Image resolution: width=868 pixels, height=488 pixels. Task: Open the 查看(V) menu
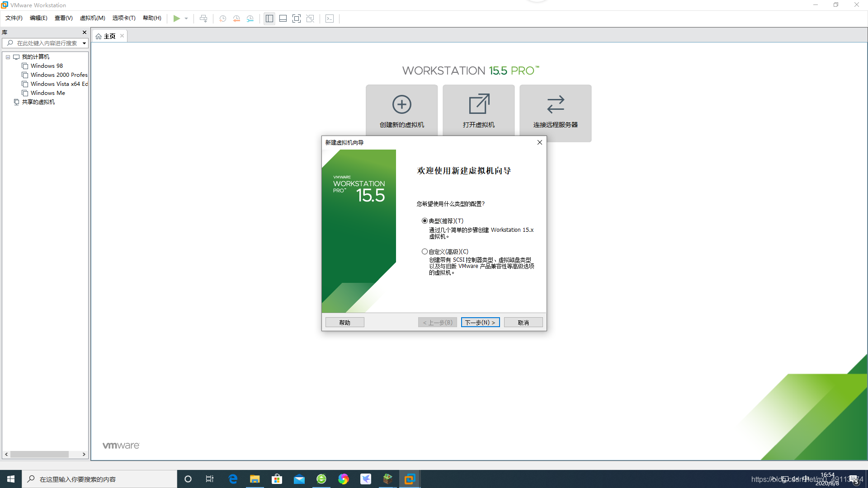tap(63, 18)
